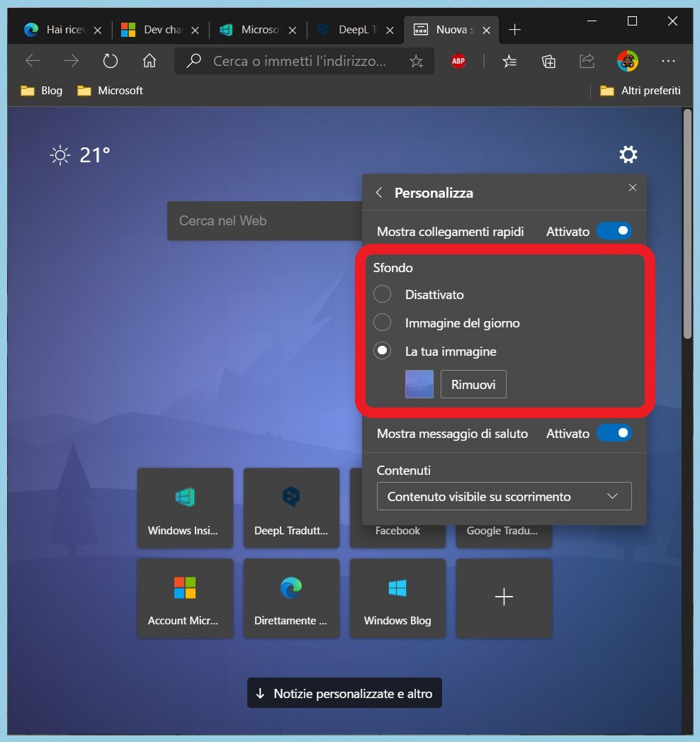Open the Favorites list icon
This screenshot has width=700, height=742.
509,61
